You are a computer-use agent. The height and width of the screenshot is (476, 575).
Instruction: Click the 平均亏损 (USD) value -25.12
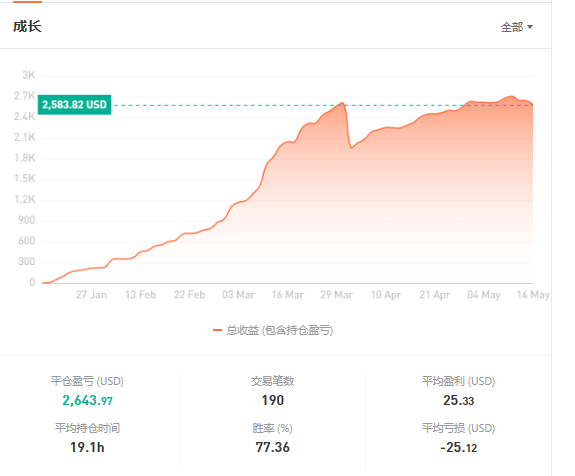pyautogui.click(x=458, y=447)
